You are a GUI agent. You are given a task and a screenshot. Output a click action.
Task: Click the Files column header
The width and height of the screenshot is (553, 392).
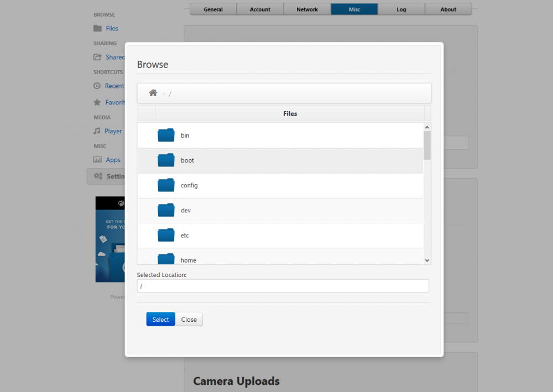290,113
